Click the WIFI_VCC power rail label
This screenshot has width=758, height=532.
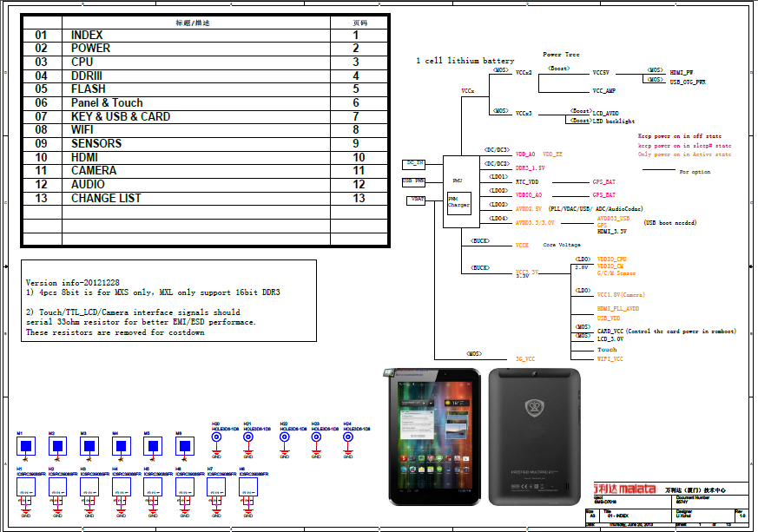[x=611, y=358]
